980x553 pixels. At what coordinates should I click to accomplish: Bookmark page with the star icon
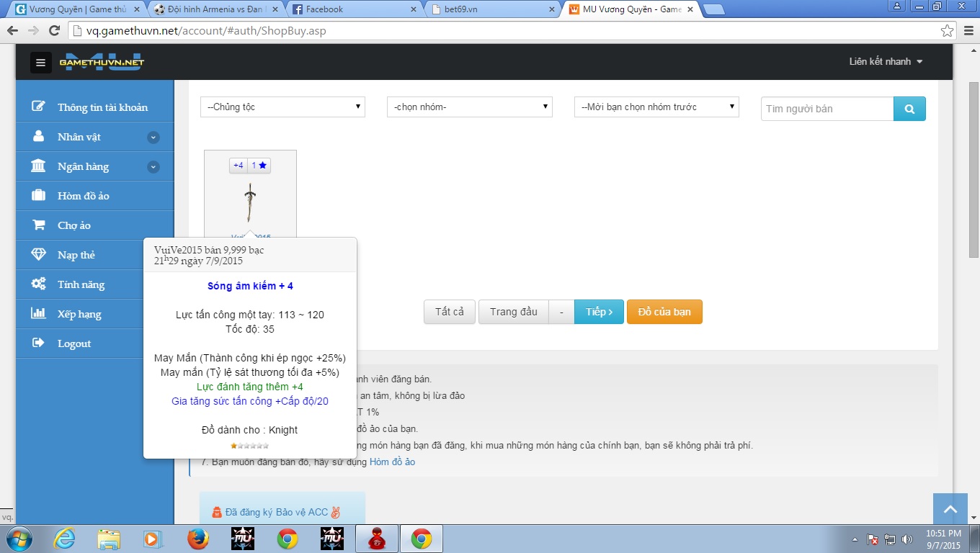(x=947, y=31)
